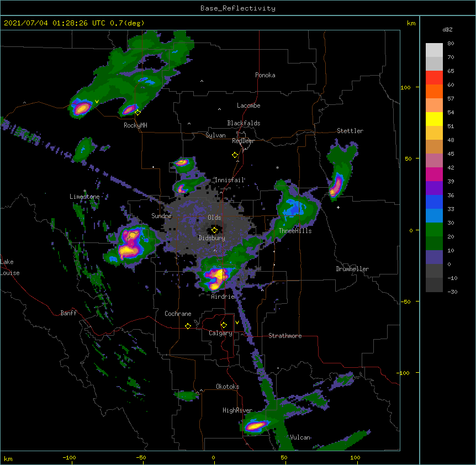The height and width of the screenshot is (465, 476).
Task: Click the Stettler city label
Action: [350, 131]
